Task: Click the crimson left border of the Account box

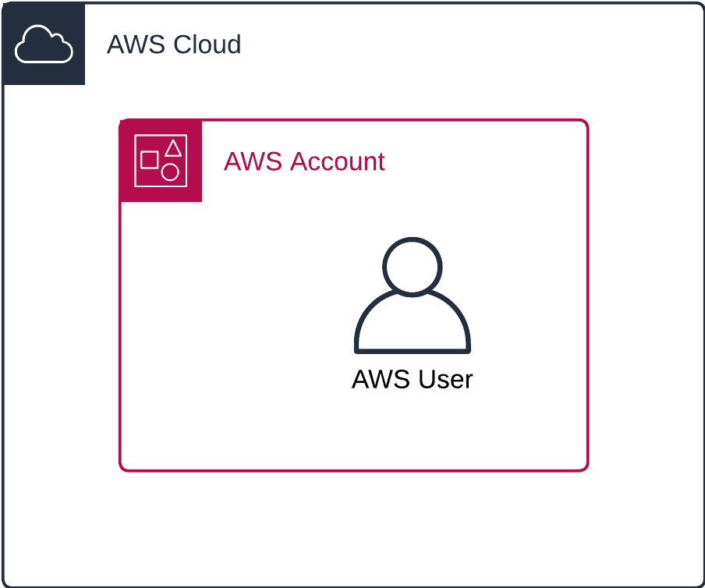Action: coord(120,328)
